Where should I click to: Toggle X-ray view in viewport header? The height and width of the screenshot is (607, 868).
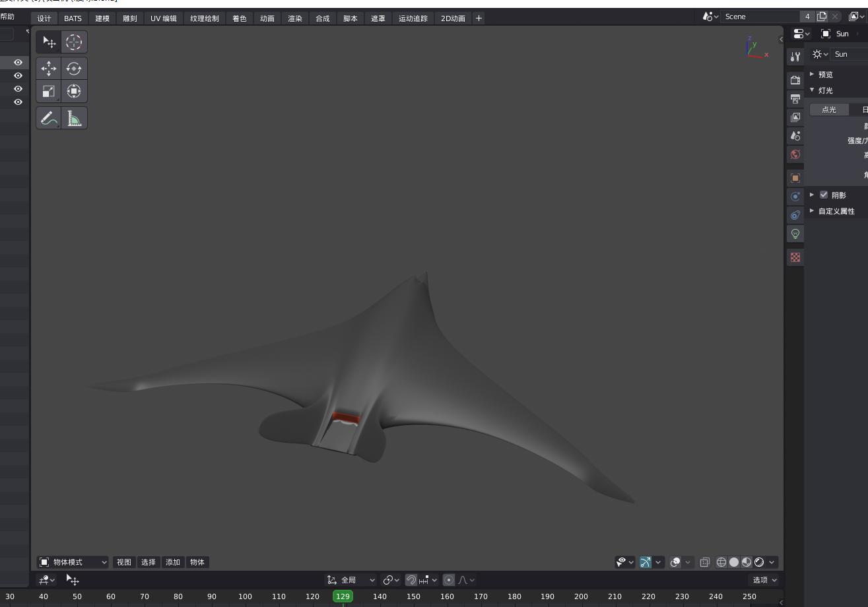pos(705,562)
